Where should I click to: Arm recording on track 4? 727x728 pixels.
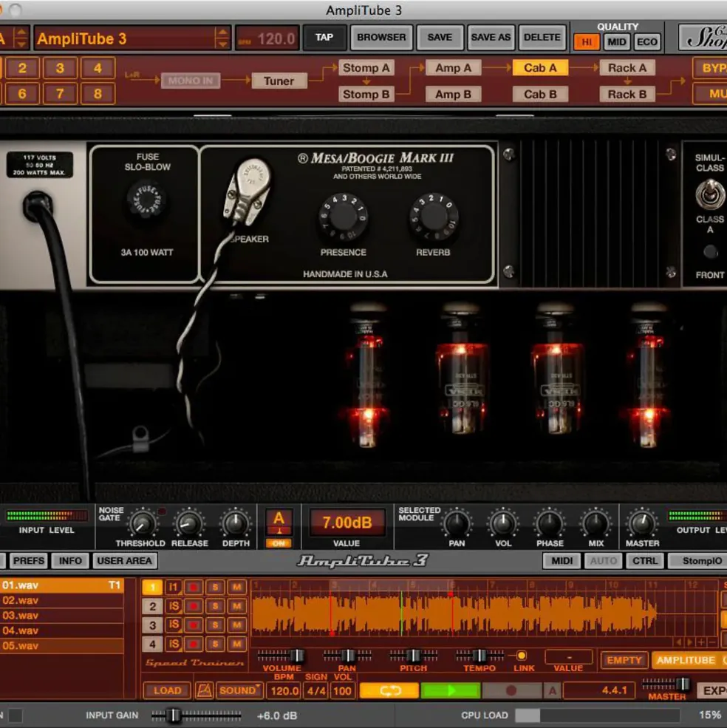tap(194, 644)
